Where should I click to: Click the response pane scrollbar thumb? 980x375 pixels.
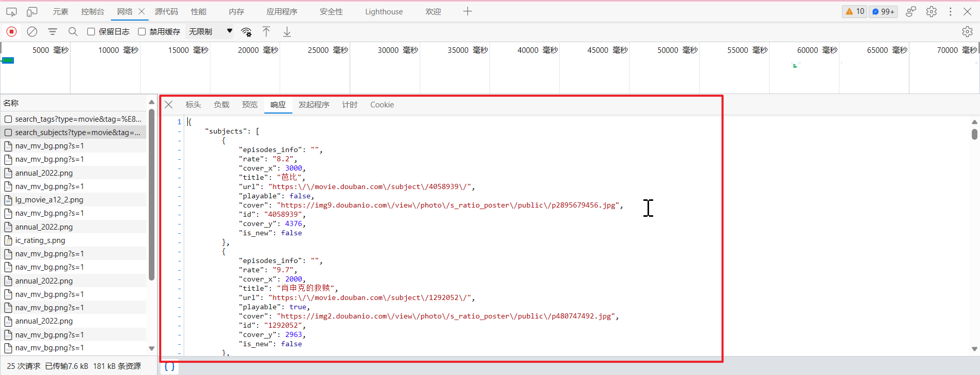[974, 134]
